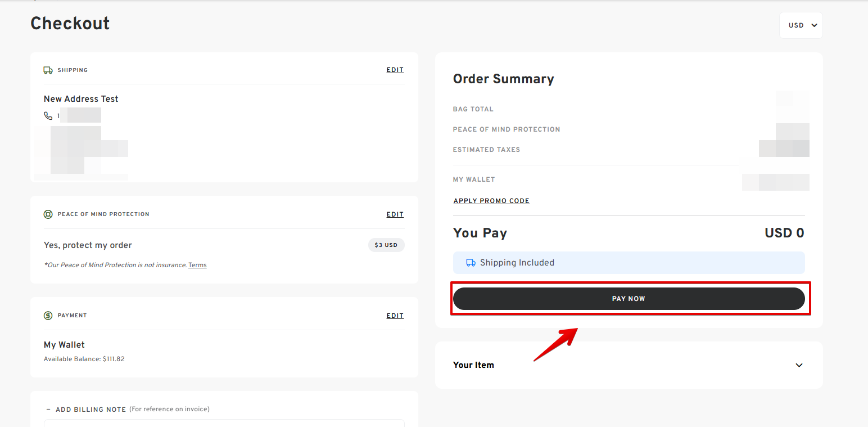Edit the Shipping address
The image size is (868, 427).
(x=395, y=70)
